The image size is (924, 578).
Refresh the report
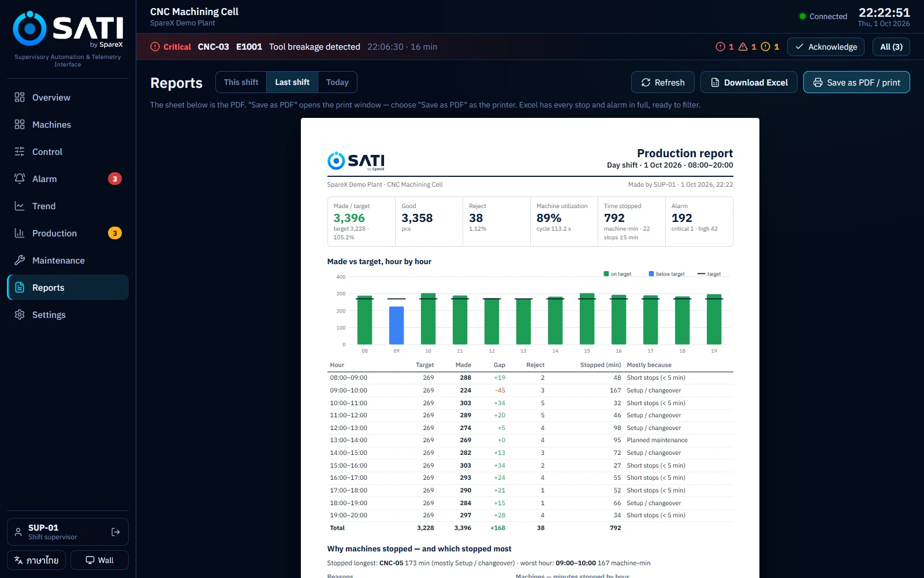point(662,82)
